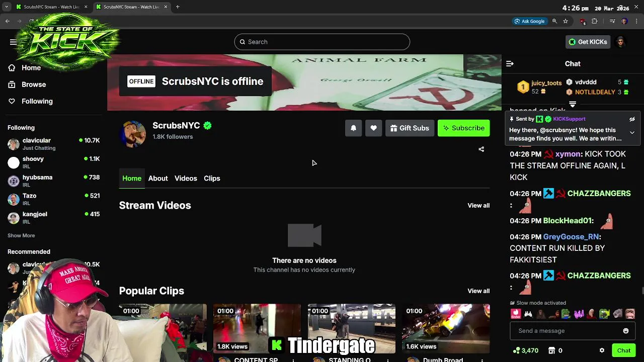Click View all for Stream Videos
The width and height of the screenshot is (644, 362).
coord(478,206)
